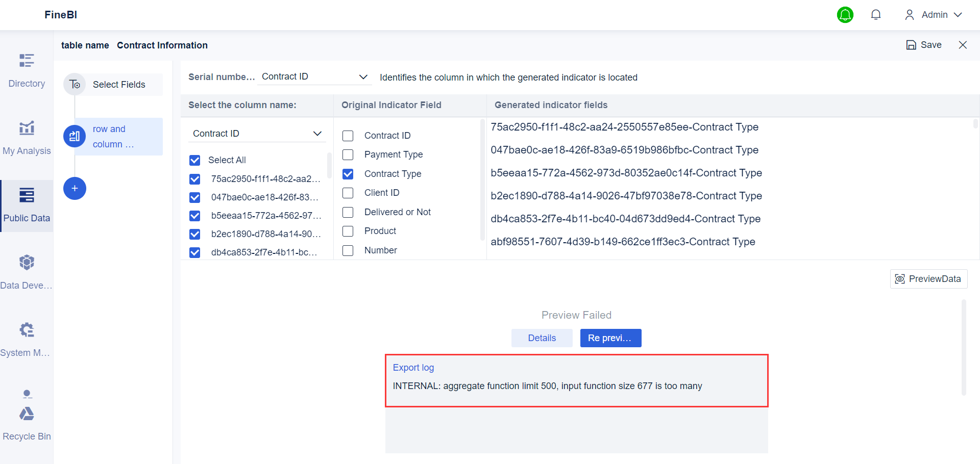Click the Contract Information table name
Viewport: 980px width, 464px height.
tap(162, 45)
